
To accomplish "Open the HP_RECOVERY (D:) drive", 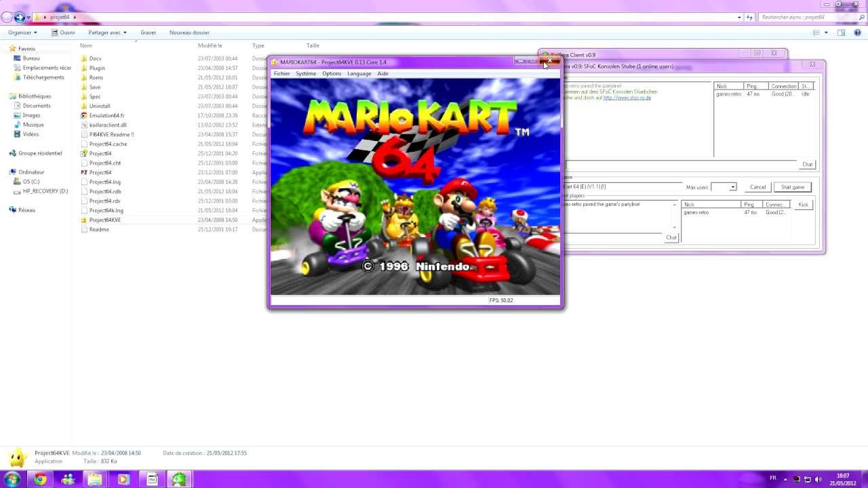I will tap(45, 191).
